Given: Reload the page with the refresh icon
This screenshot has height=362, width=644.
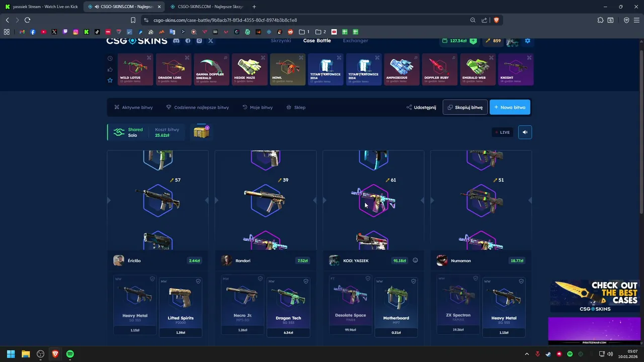Looking at the screenshot, I should coord(27,20).
